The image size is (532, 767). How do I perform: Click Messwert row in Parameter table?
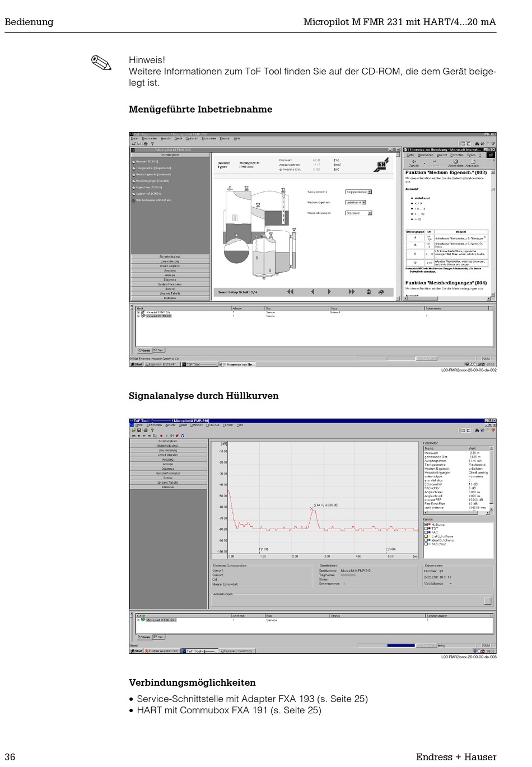456,453
